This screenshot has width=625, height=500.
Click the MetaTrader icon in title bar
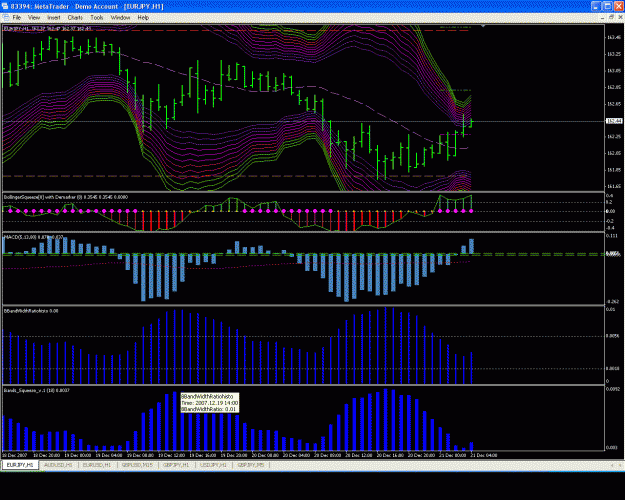pos(5,6)
